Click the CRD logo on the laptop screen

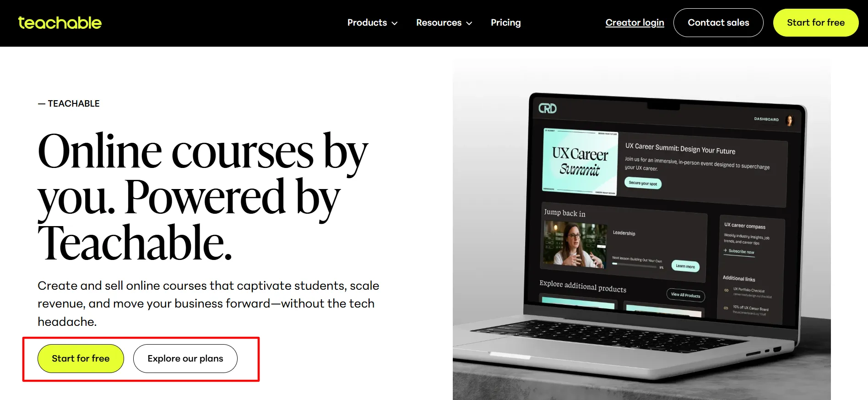click(x=548, y=108)
